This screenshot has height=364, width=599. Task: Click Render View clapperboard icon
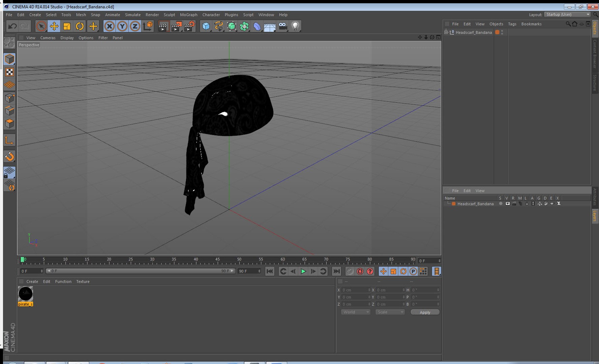163,26
